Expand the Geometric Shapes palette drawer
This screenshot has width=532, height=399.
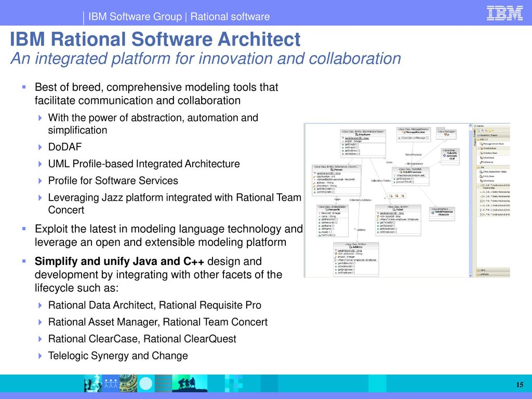(x=493, y=135)
